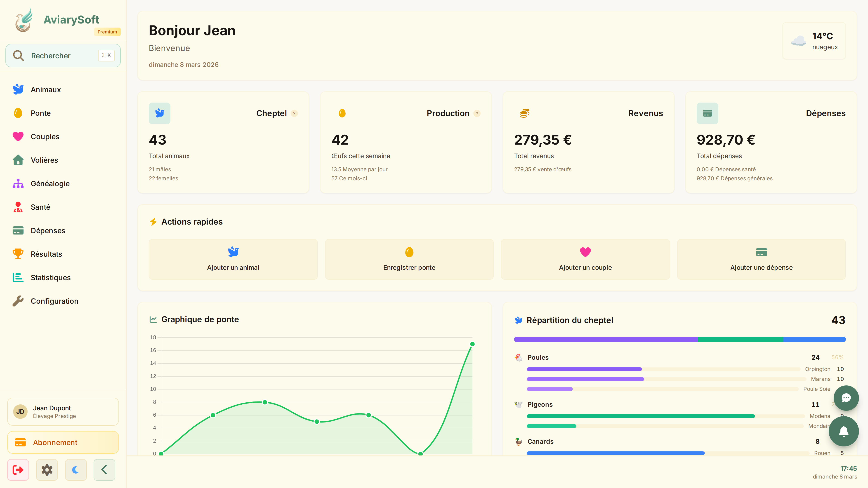Open the Cheptel help tooltip
Viewport: 868px width, 488px height.
tap(294, 113)
